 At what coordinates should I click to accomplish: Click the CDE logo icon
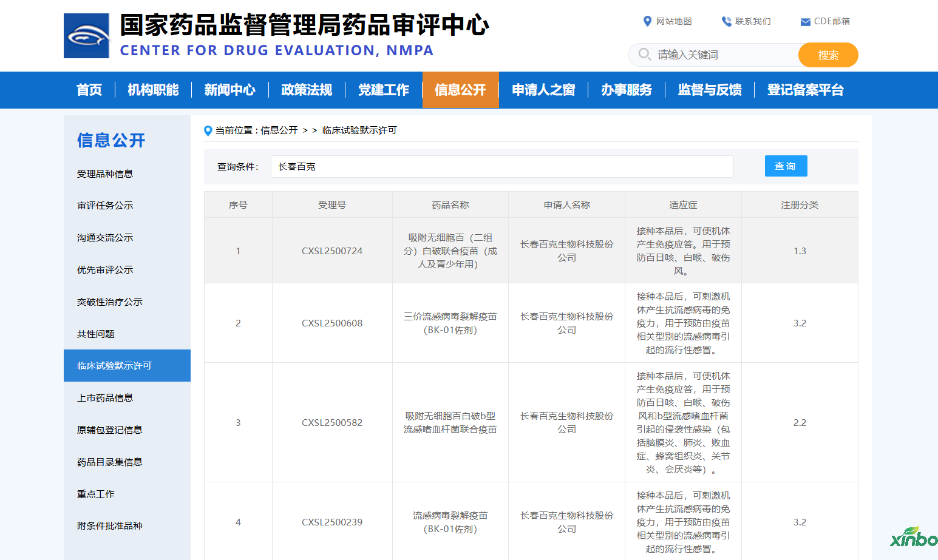(87, 36)
